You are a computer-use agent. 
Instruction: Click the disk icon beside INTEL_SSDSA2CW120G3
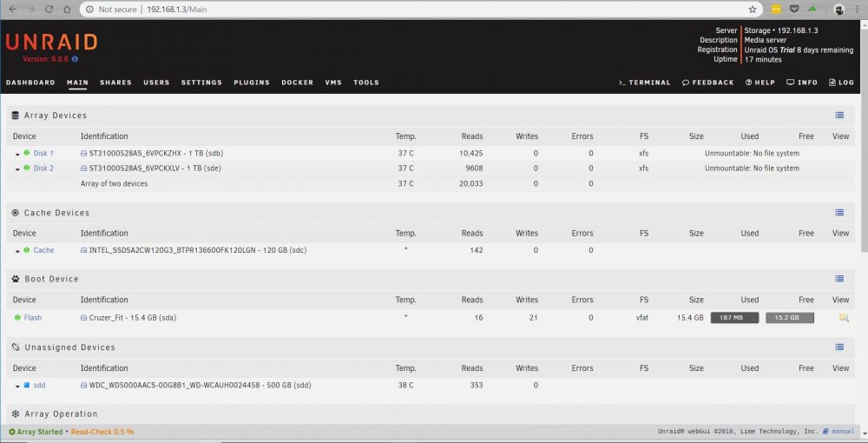pyautogui.click(x=83, y=250)
